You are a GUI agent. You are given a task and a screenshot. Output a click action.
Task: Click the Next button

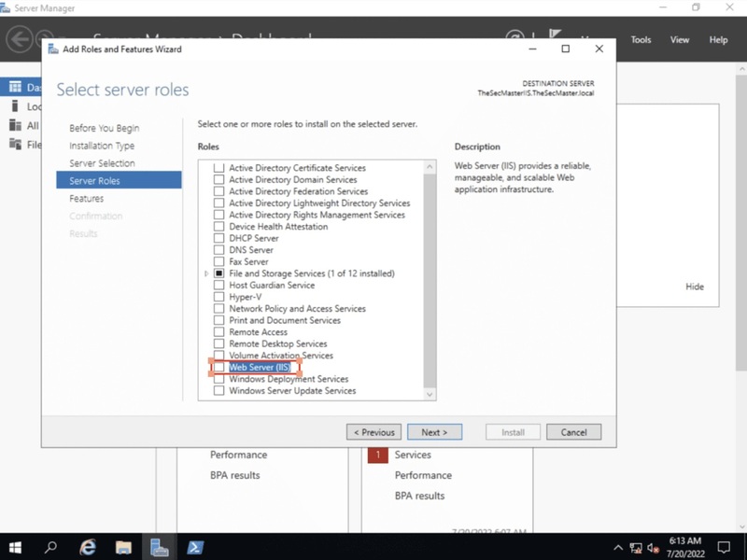point(434,432)
